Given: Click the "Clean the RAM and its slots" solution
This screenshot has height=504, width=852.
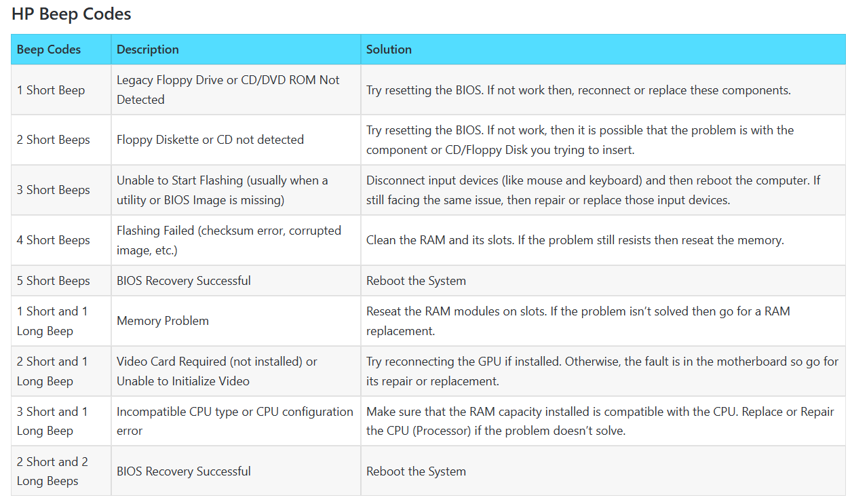Looking at the screenshot, I should tap(575, 240).
